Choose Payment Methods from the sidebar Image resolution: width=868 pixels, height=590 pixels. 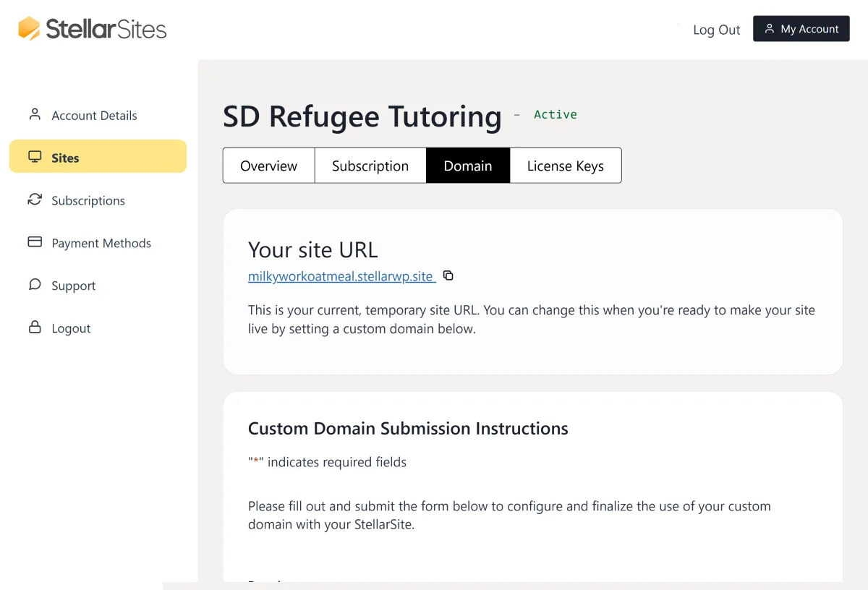tap(101, 242)
